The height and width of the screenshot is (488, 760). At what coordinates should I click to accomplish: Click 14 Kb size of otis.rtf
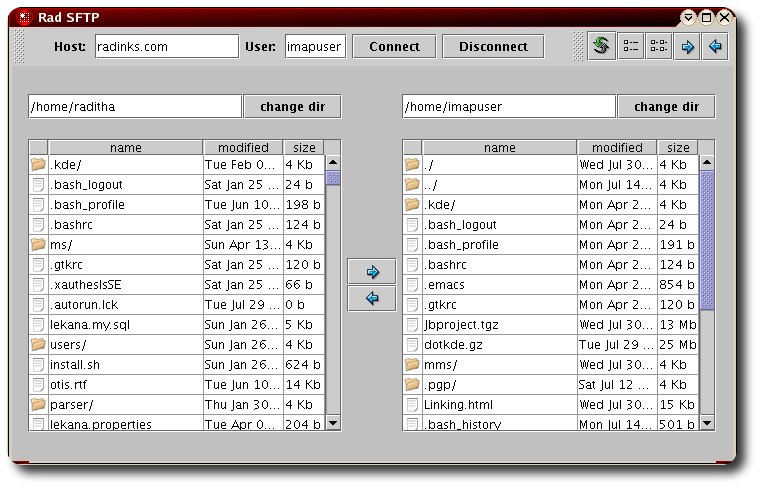303,384
